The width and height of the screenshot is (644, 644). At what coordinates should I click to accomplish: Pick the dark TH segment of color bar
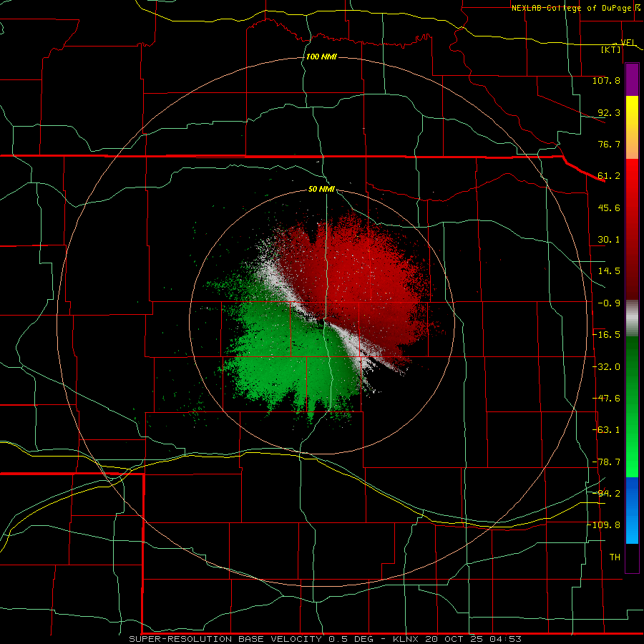632,557
